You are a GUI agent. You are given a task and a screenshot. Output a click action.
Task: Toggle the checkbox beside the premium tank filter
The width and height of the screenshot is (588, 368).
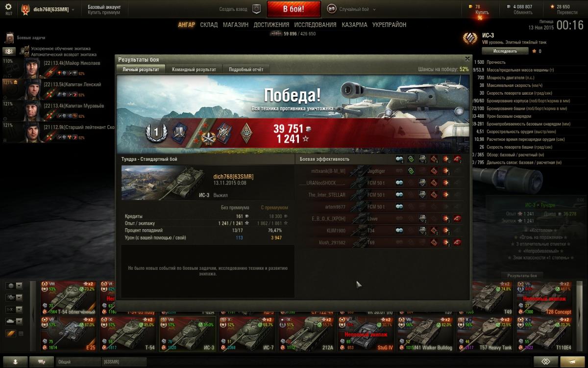pyautogui.click(x=21, y=334)
